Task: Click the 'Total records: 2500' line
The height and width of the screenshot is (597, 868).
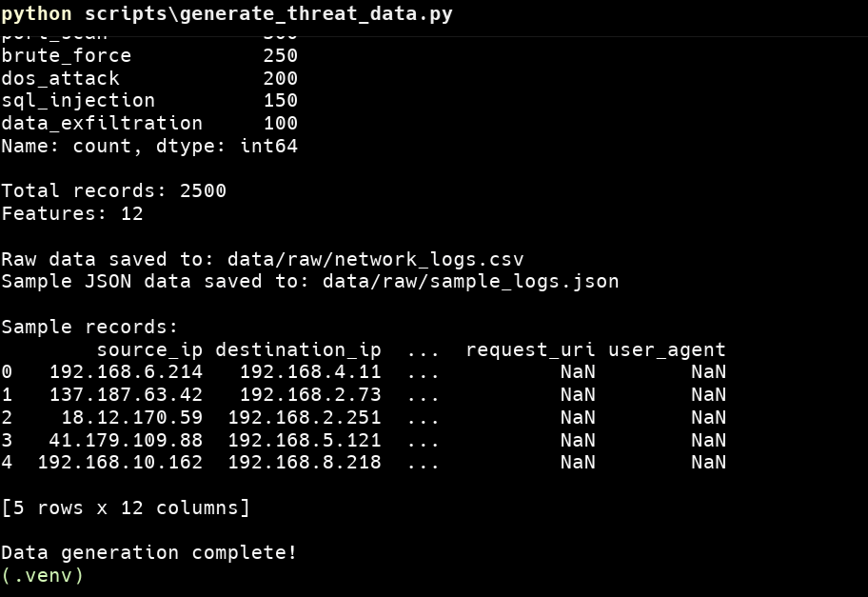Action: click(114, 191)
